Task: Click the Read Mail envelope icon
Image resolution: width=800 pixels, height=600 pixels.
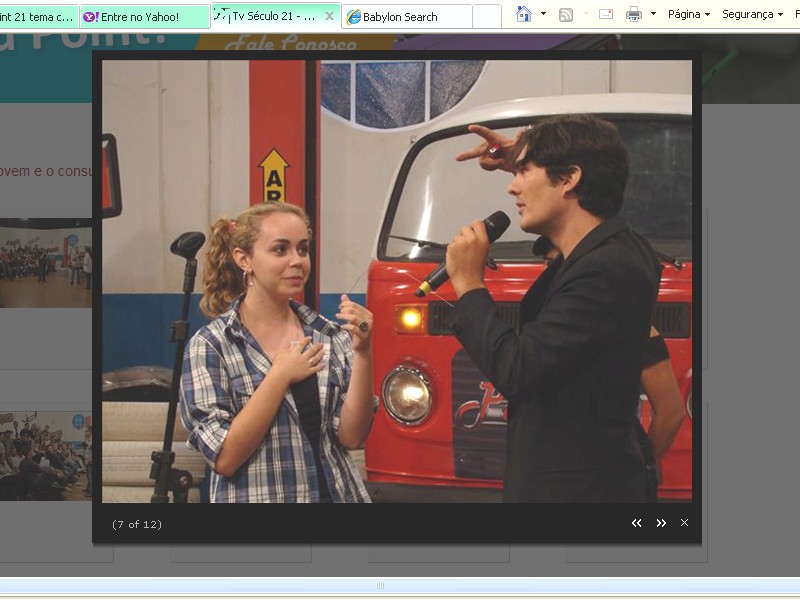Action: coord(606,14)
